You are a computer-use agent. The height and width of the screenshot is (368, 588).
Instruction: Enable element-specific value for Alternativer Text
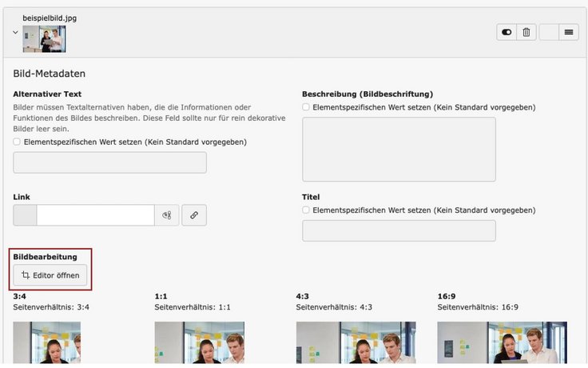[x=18, y=142]
